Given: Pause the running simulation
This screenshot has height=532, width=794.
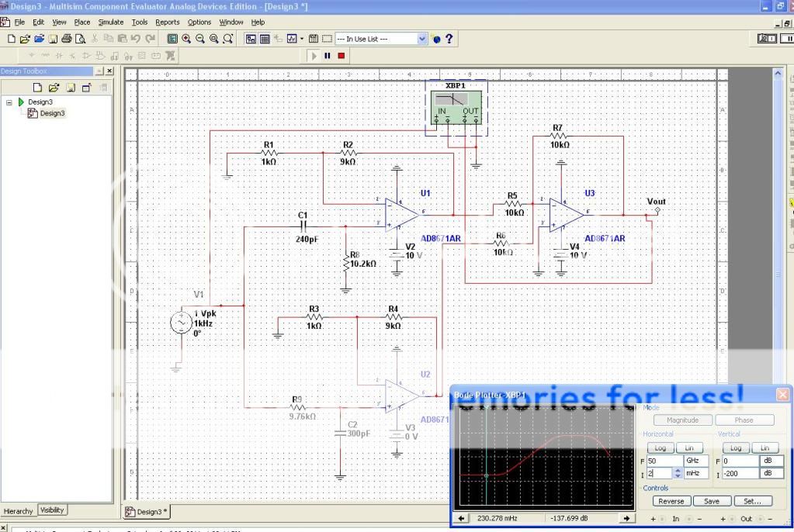Looking at the screenshot, I should 328,56.
